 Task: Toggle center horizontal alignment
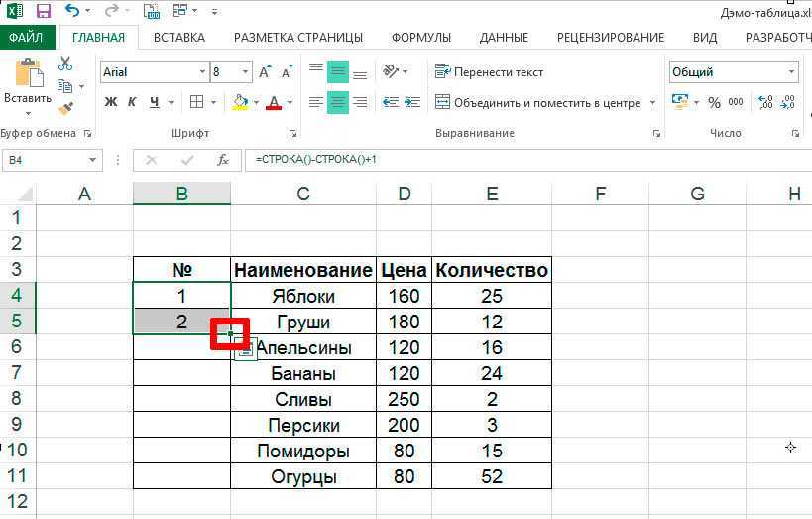coord(338,102)
